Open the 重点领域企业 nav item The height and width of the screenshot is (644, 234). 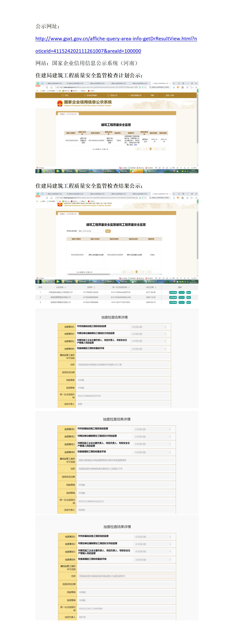tap(135, 95)
